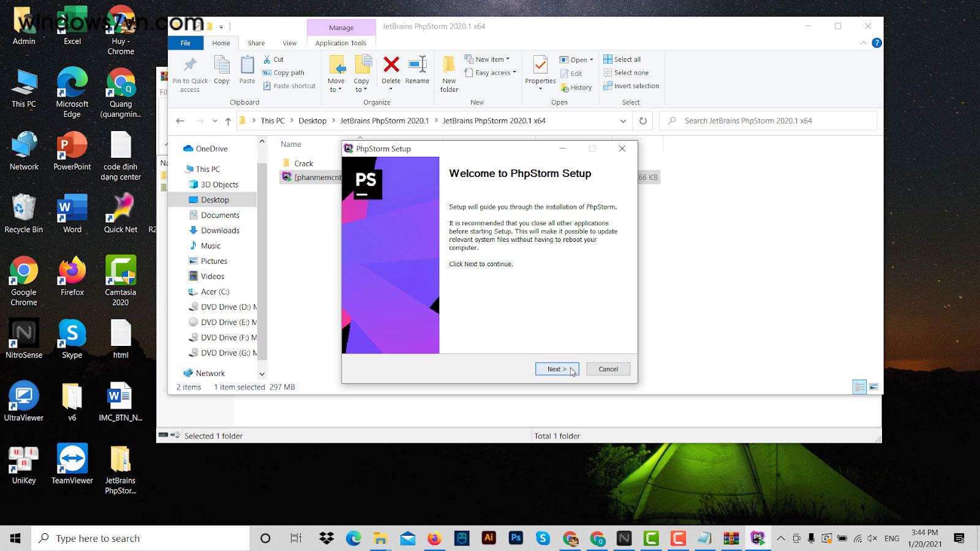Cancel the PhpStorm installation

click(x=608, y=369)
